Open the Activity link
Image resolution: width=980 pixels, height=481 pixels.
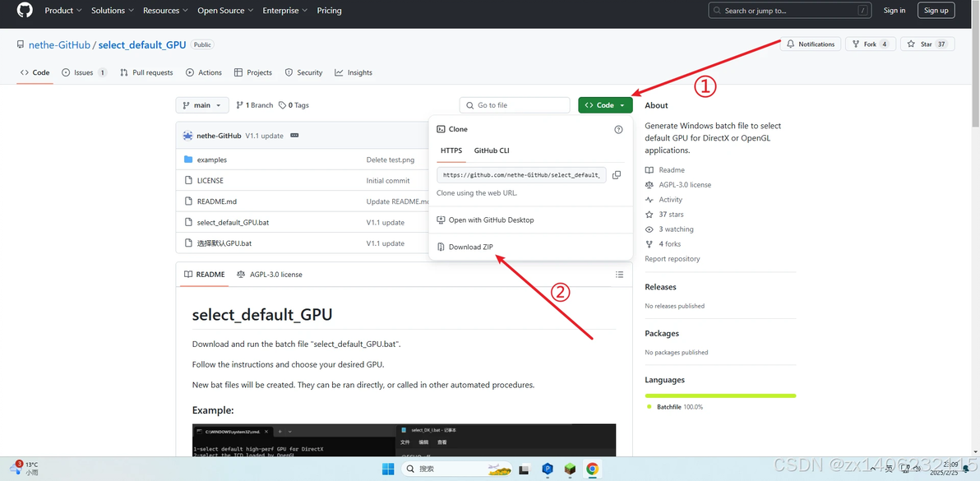(663, 199)
